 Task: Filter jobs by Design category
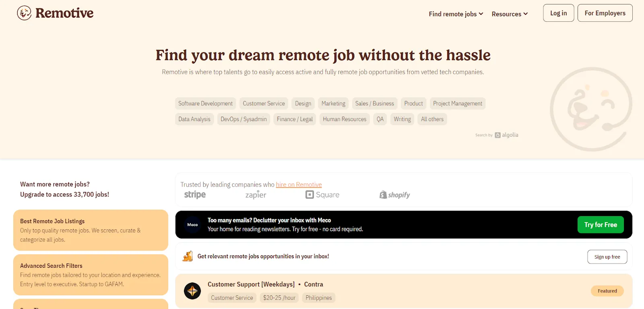coord(303,103)
